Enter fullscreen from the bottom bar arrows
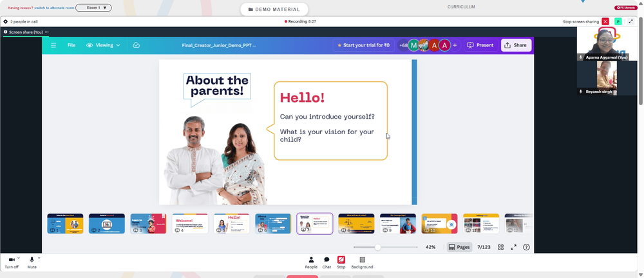The height and width of the screenshot is (278, 644). click(x=513, y=247)
